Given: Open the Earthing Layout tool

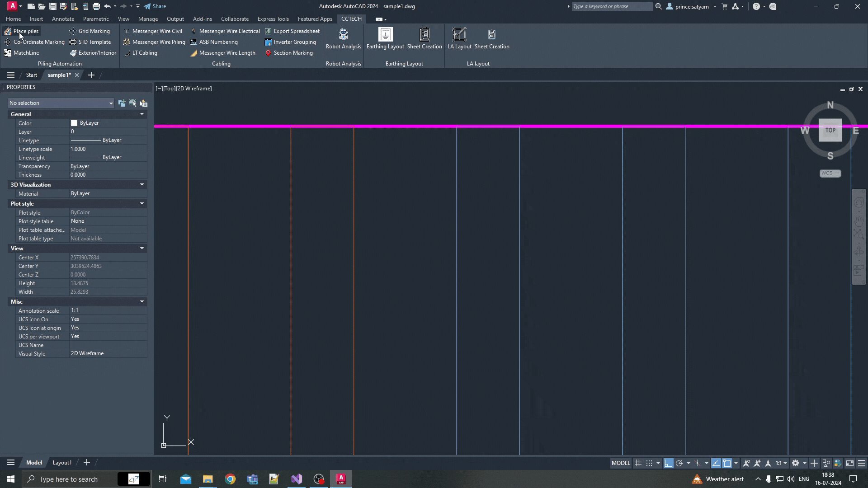Looking at the screenshot, I should pyautogui.click(x=385, y=39).
